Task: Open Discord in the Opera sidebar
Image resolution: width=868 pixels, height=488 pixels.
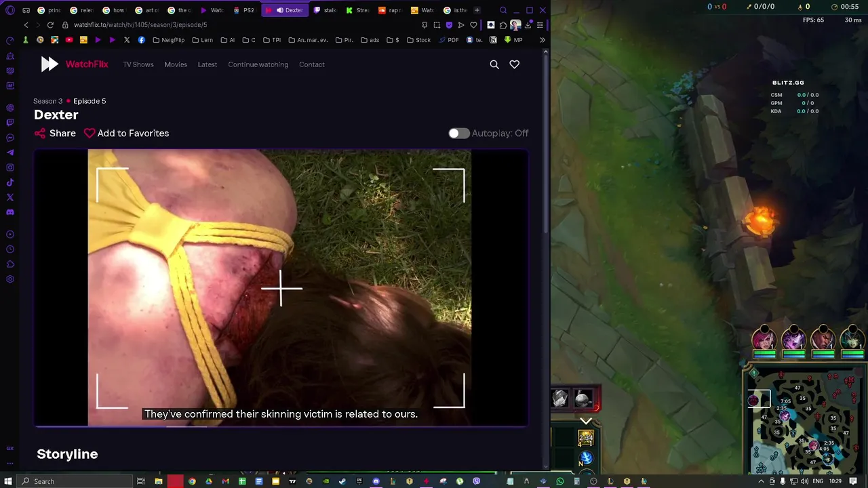Action: [10, 212]
